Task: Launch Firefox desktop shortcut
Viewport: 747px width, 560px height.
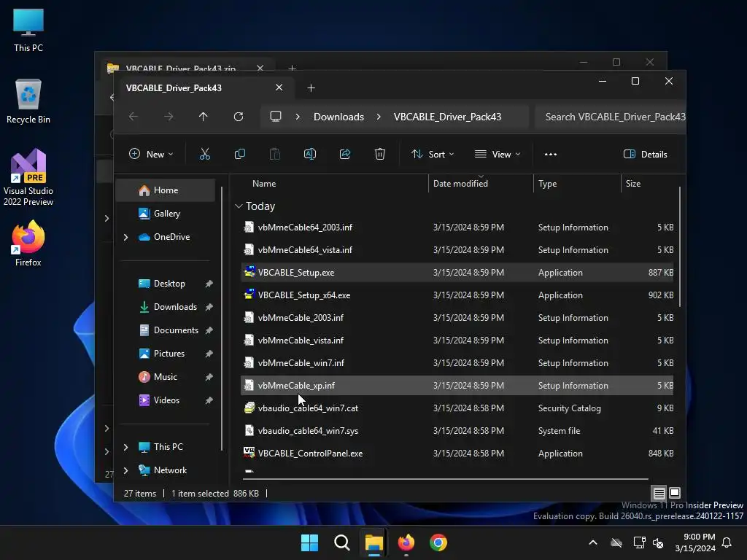Action: tap(28, 244)
